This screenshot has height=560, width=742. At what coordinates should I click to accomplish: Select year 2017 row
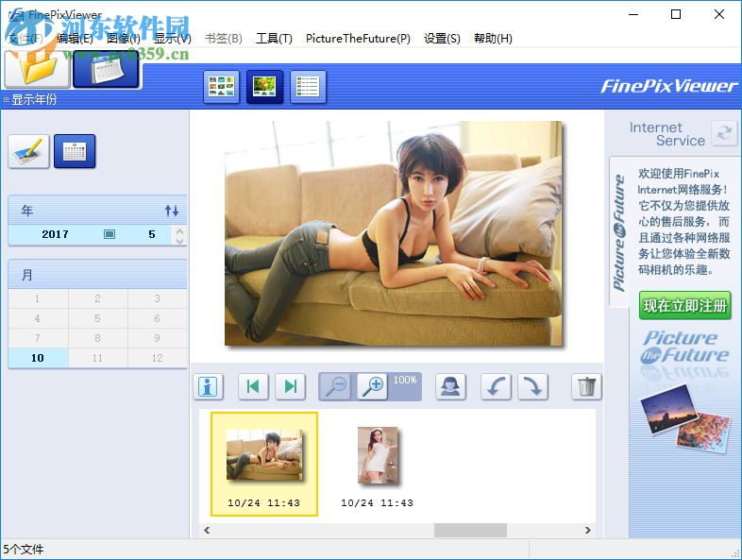pos(90,234)
